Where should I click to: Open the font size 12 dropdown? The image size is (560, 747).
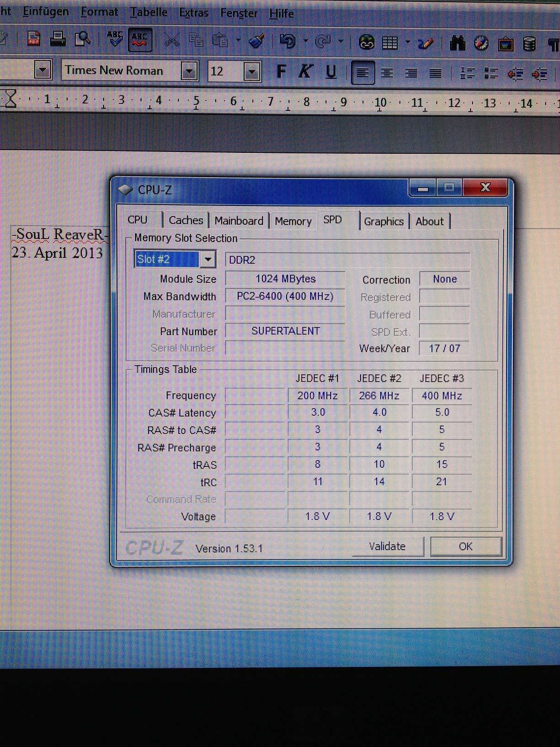click(252, 71)
